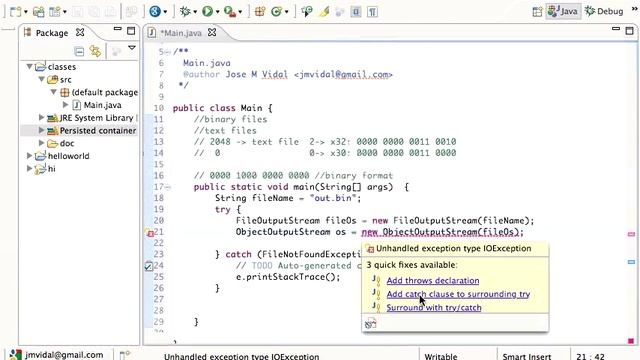Toggle Mark Occurrences in toolbar
The image size is (640, 360).
click(x=356, y=12)
